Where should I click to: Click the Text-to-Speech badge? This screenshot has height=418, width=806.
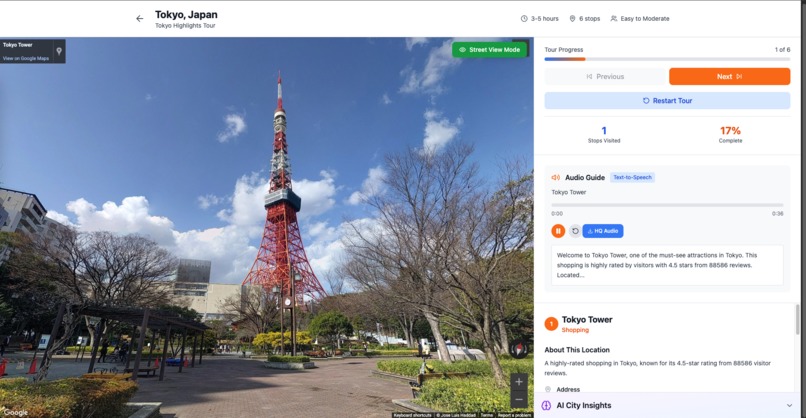point(632,177)
